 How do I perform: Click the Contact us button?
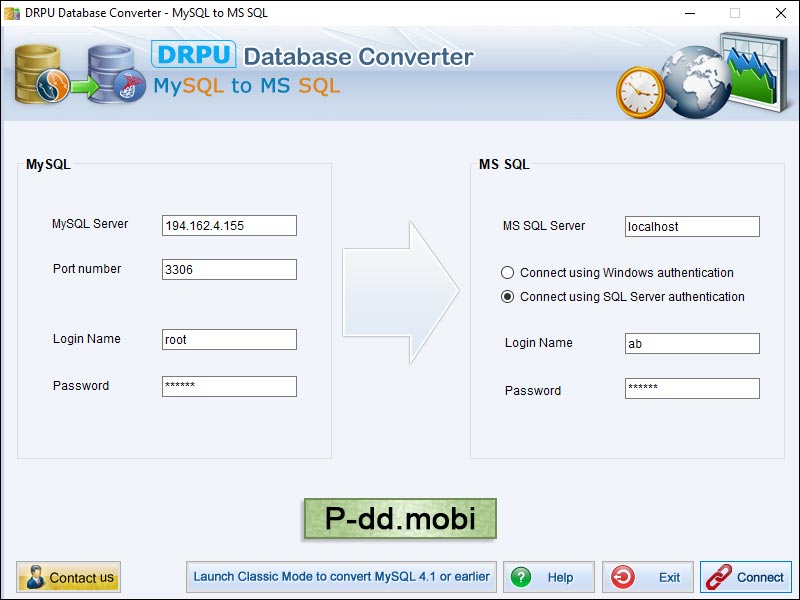click(x=68, y=577)
